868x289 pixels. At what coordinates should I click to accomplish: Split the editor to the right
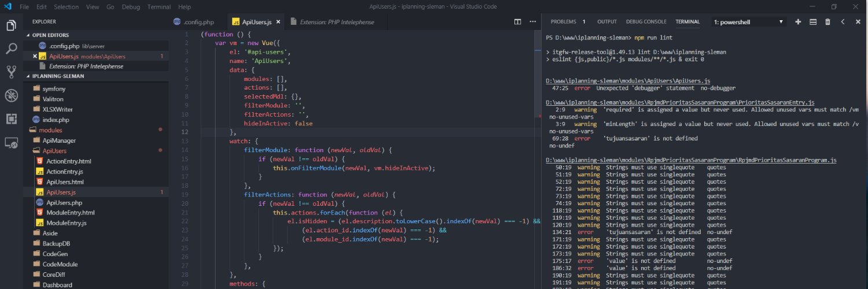[x=518, y=22]
